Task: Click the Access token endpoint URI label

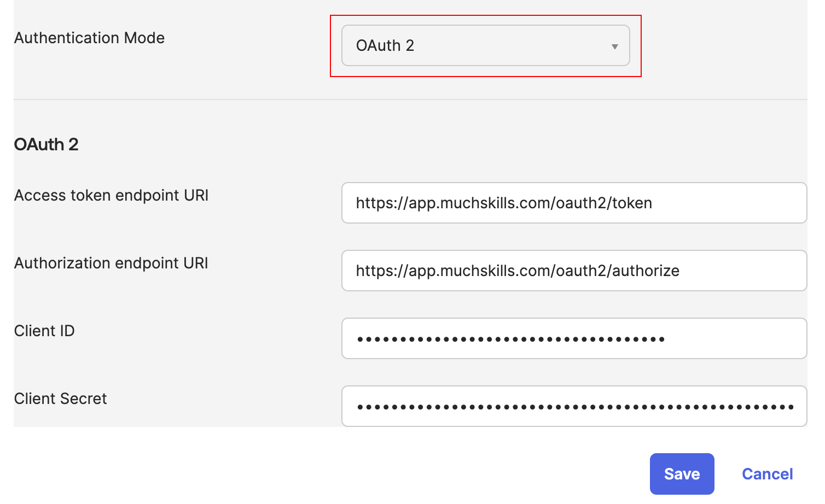Action: (x=111, y=195)
